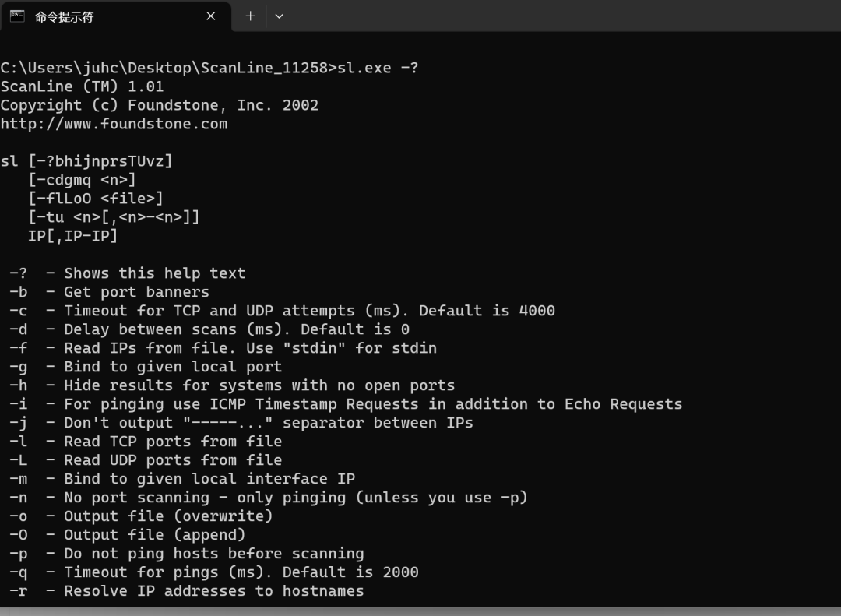The image size is (841, 616).
Task: Click 'Resolve IP addresses to hostnames' line
Action: click(x=187, y=591)
